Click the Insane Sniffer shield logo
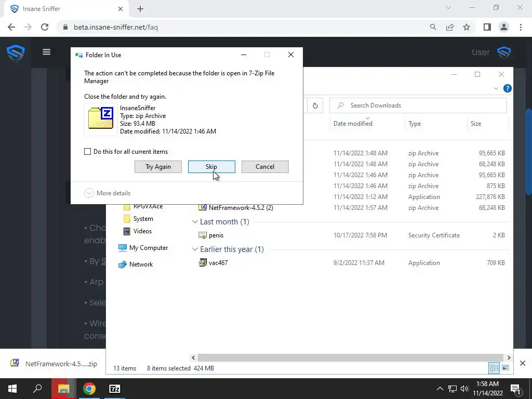The width and height of the screenshot is (532, 399). (16, 53)
